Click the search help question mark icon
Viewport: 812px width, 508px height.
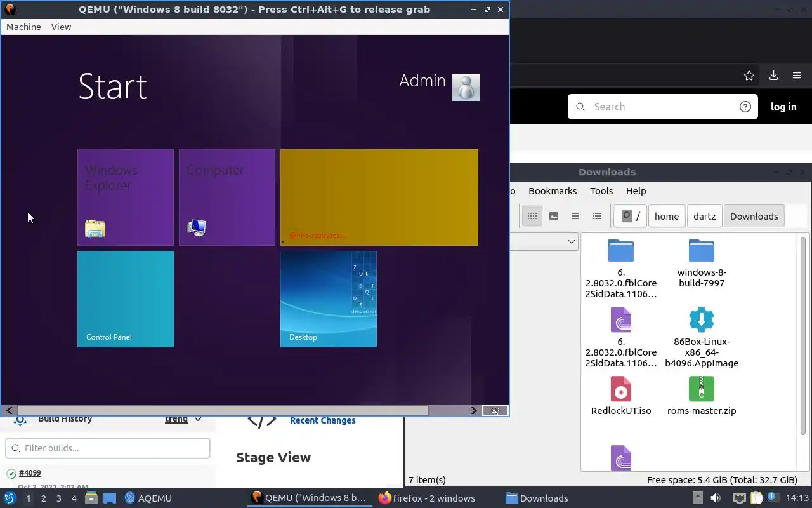745,107
